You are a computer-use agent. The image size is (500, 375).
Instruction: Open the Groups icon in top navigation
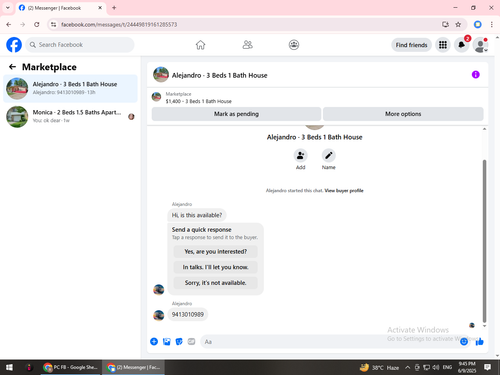coord(294,45)
